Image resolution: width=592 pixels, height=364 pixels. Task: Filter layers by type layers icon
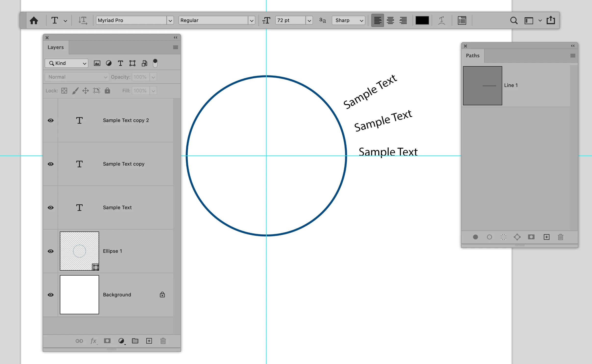click(120, 63)
